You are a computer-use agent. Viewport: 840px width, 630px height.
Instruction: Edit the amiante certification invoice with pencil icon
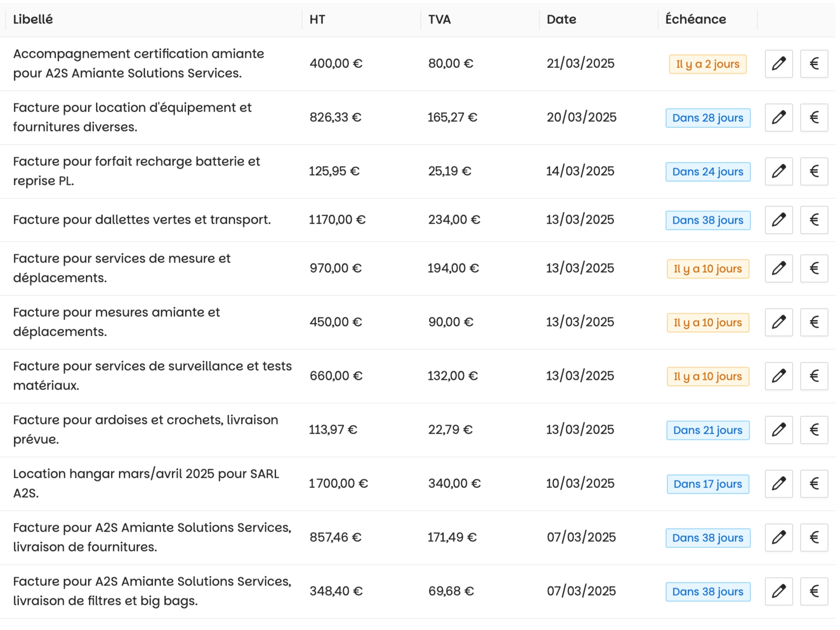tap(779, 64)
